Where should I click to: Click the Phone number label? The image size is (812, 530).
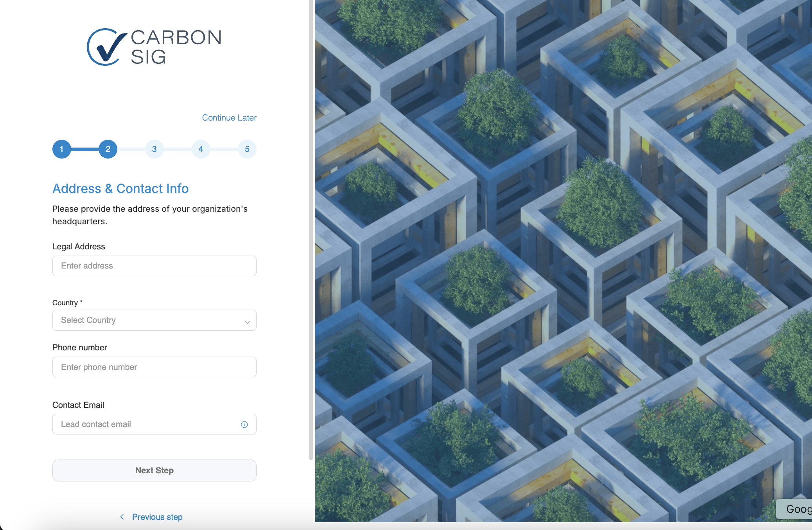[79, 348]
